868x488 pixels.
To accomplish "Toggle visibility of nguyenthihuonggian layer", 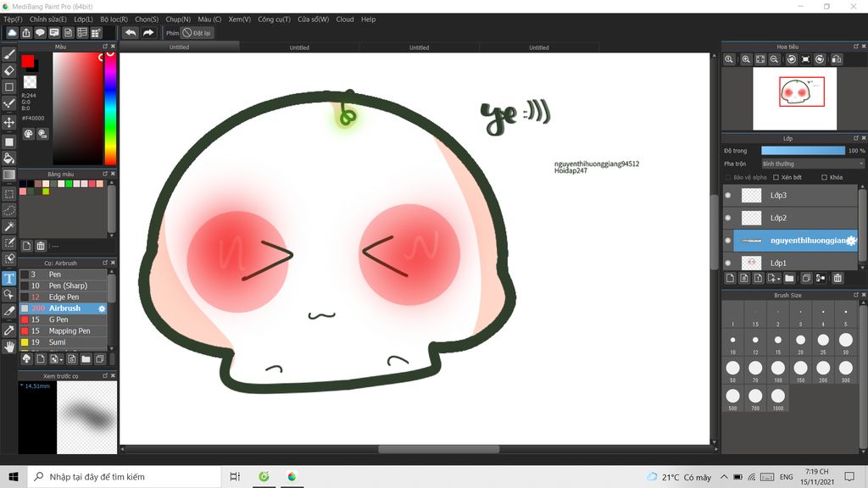I will 728,241.
